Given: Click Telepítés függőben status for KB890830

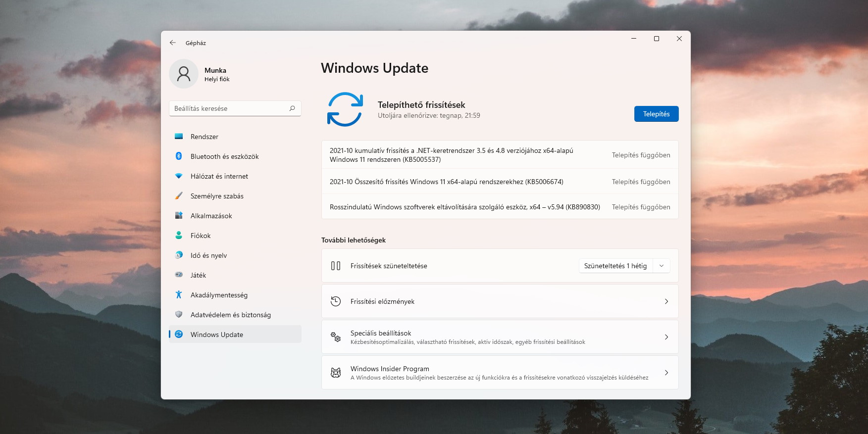Looking at the screenshot, I should pyautogui.click(x=641, y=207).
